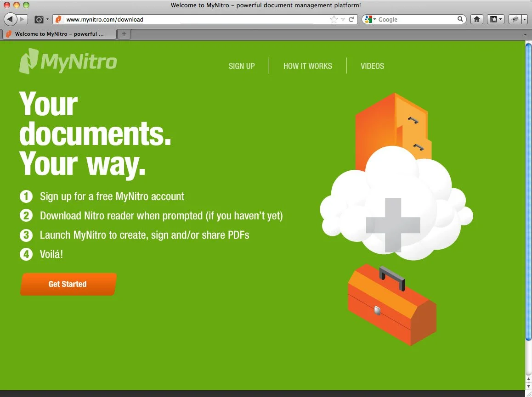
Task: Open the bookmarks star toolbar button
Action: tap(496, 19)
